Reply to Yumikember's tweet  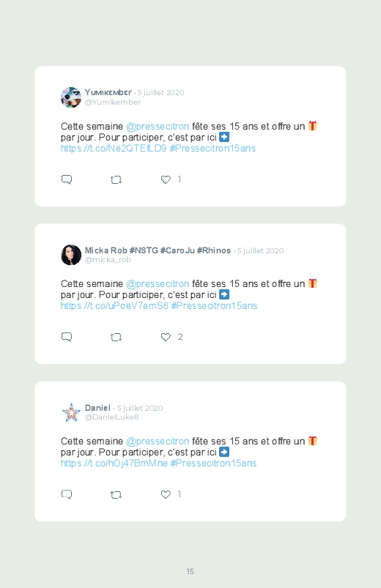(x=67, y=179)
